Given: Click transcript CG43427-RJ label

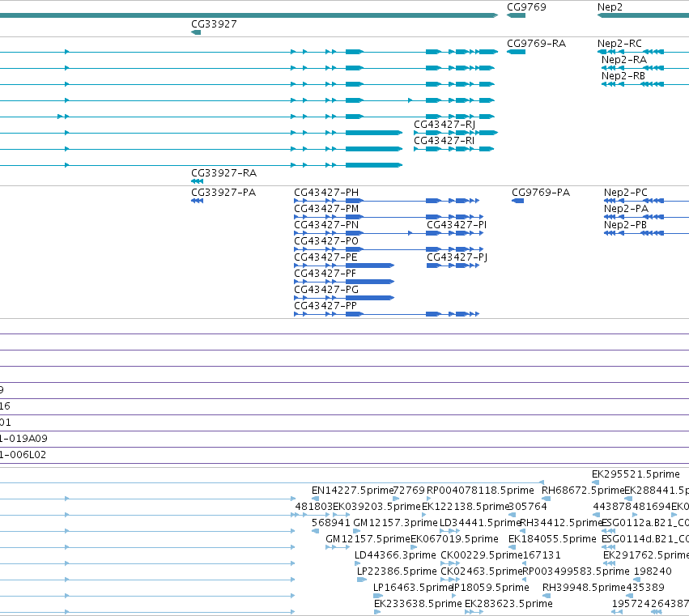Looking at the screenshot, I should [444, 125].
